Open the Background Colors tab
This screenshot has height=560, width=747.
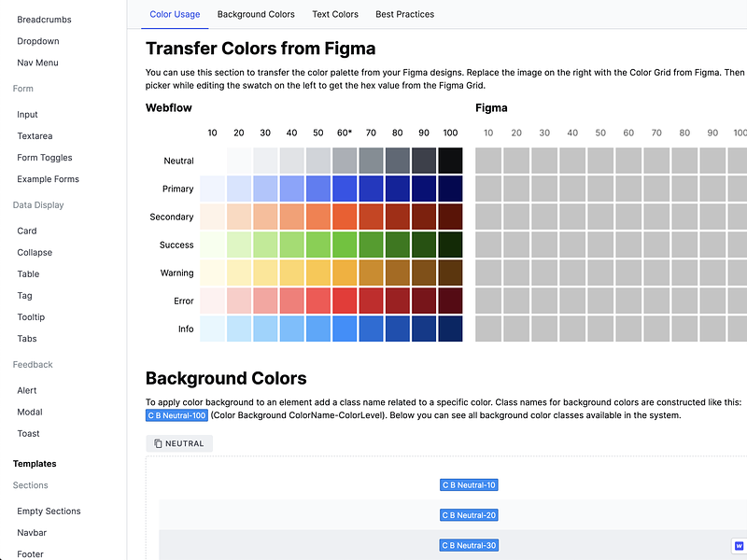click(x=256, y=14)
